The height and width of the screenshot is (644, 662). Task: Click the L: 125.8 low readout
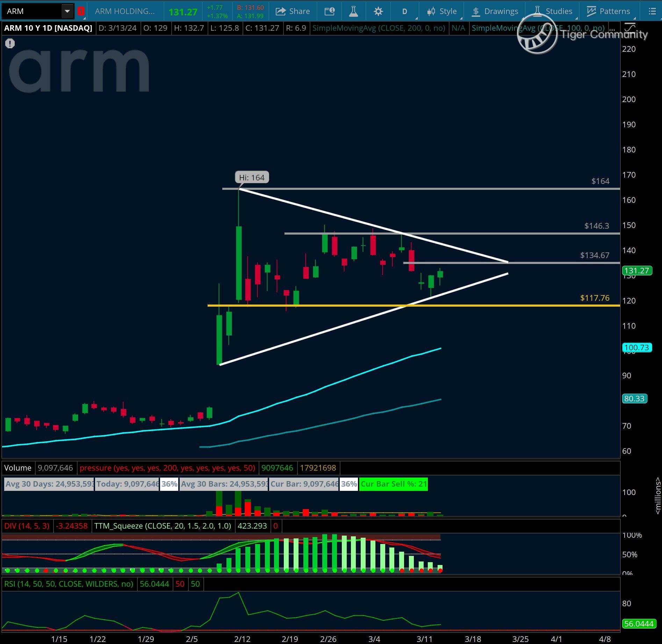click(225, 28)
